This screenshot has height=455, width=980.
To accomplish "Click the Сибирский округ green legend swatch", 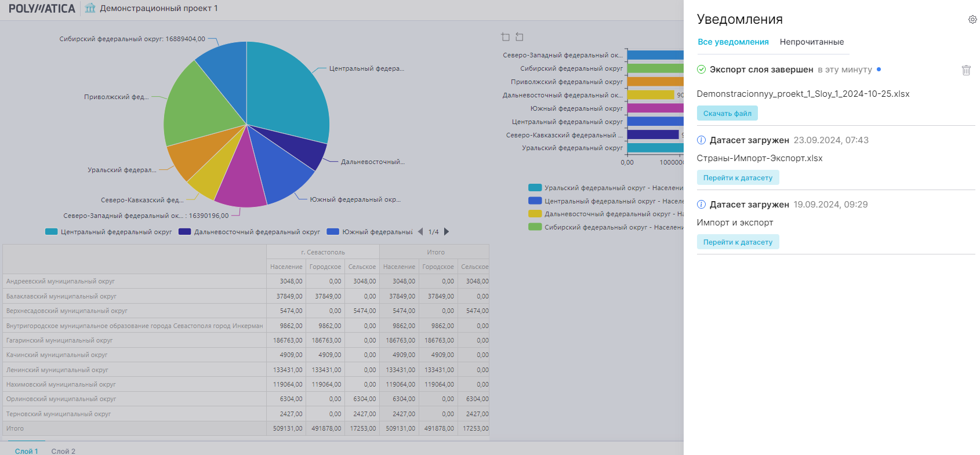I will coord(535,227).
